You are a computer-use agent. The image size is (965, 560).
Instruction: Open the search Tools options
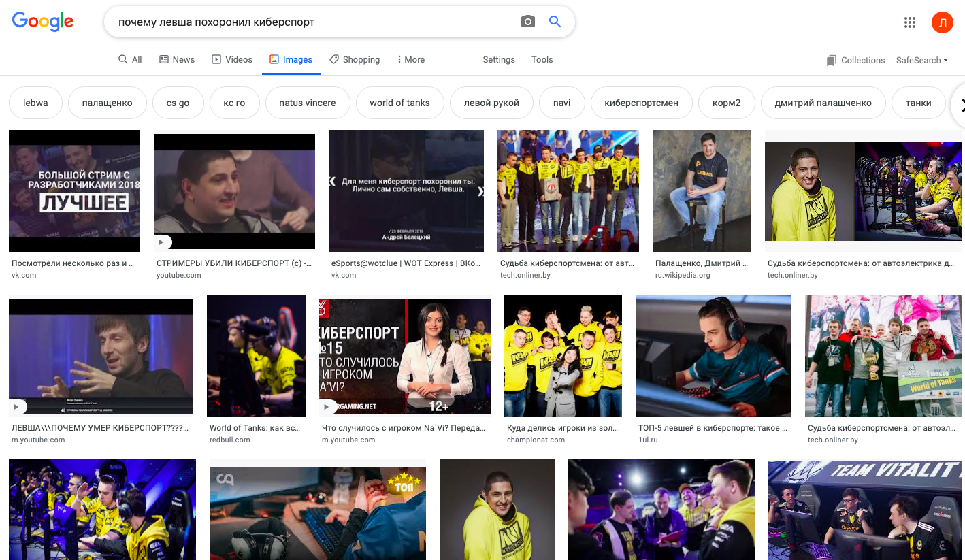(x=542, y=59)
